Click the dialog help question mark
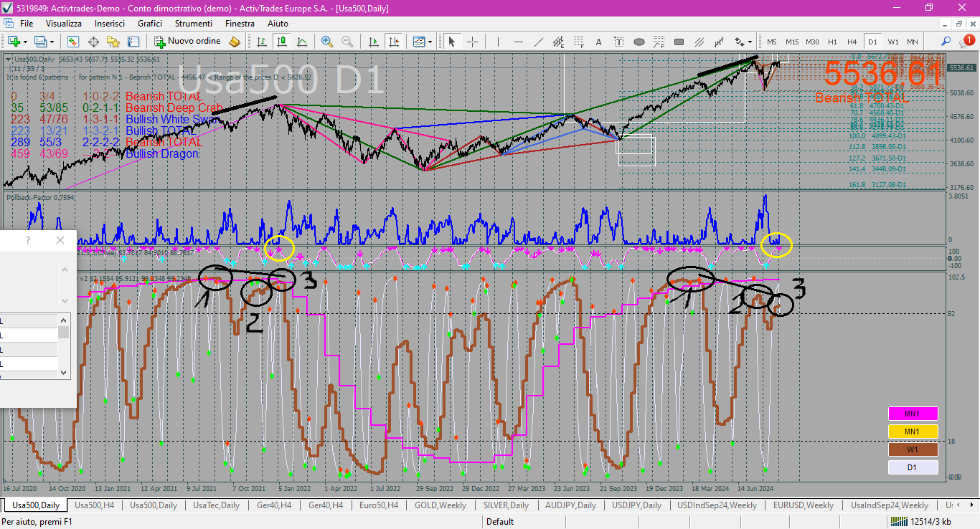The height and width of the screenshot is (529, 980). [28, 240]
